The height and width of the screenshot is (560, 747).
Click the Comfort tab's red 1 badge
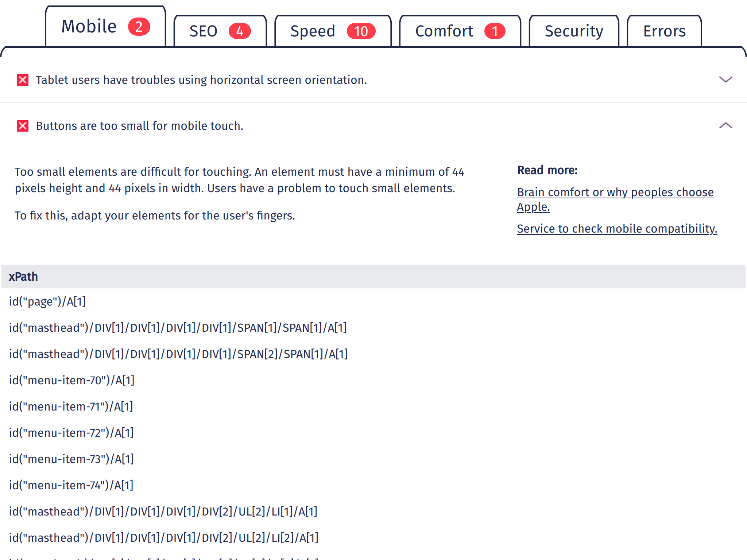495,31
